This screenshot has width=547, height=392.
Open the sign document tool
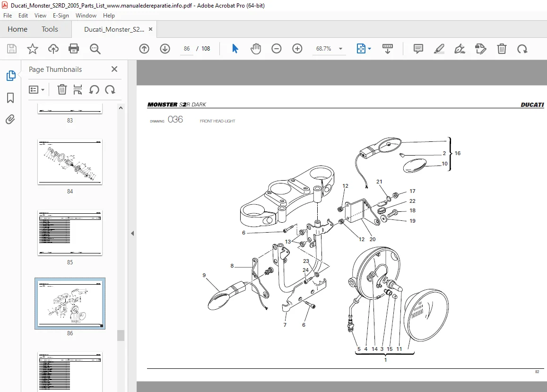(460, 49)
